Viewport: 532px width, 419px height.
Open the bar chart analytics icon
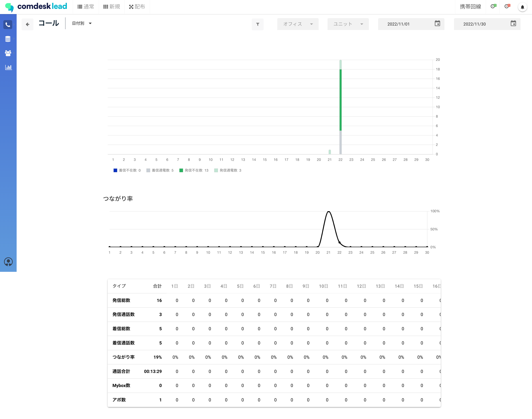(8, 67)
